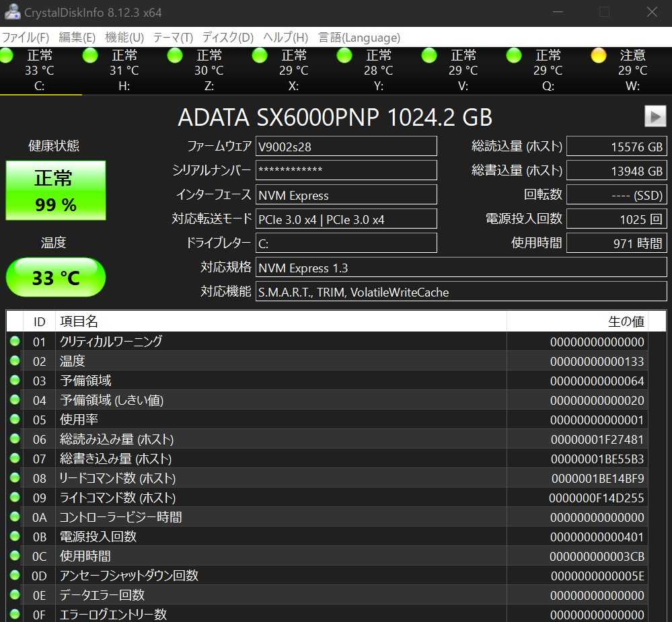Click the green status icon for Z: drive
This screenshot has width=672, height=622.
pyautogui.click(x=175, y=56)
